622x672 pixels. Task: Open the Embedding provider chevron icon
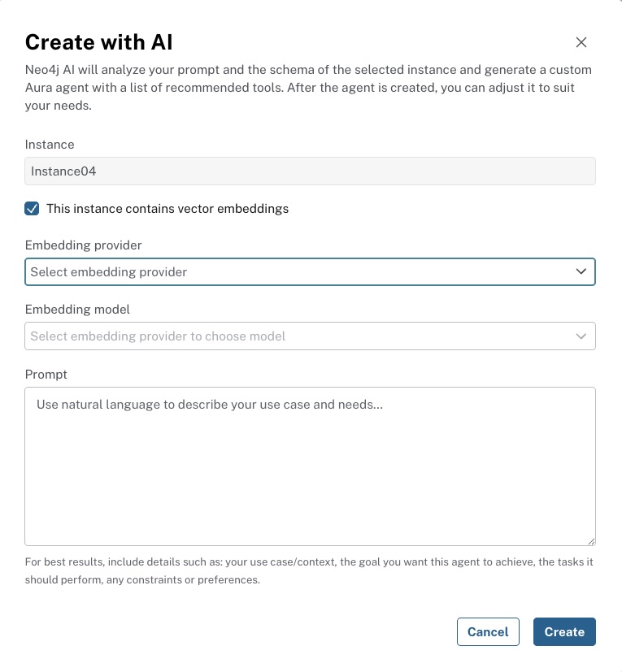tap(581, 271)
